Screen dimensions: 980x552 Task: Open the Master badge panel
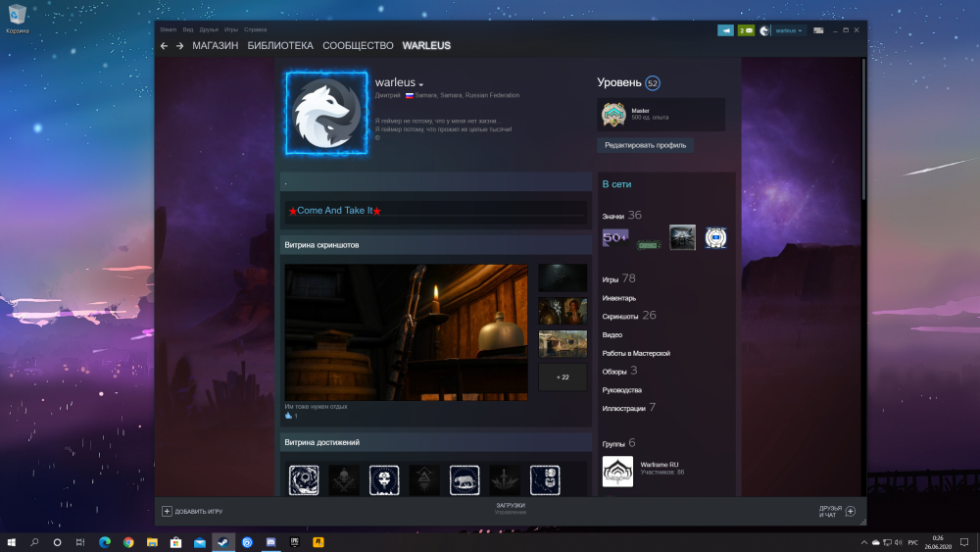coord(661,115)
